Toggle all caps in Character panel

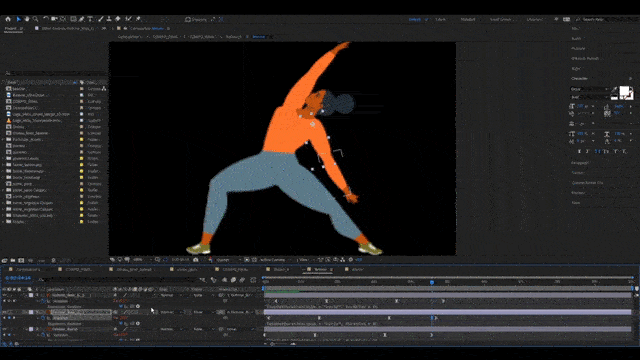tap(598, 151)
